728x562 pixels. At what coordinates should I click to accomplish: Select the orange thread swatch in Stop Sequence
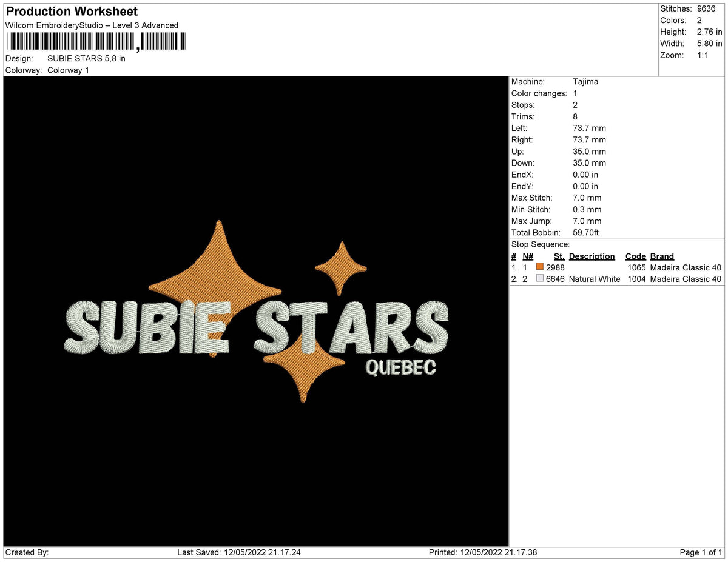click(x=539, y=266)
